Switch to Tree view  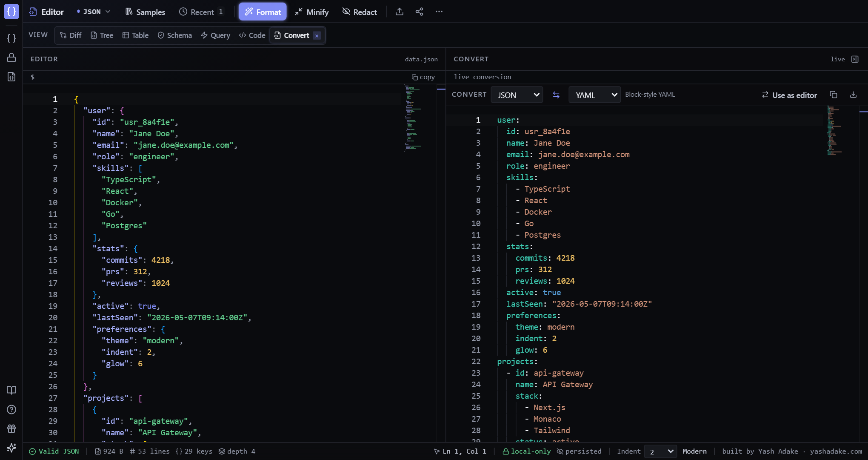[102, 35]
